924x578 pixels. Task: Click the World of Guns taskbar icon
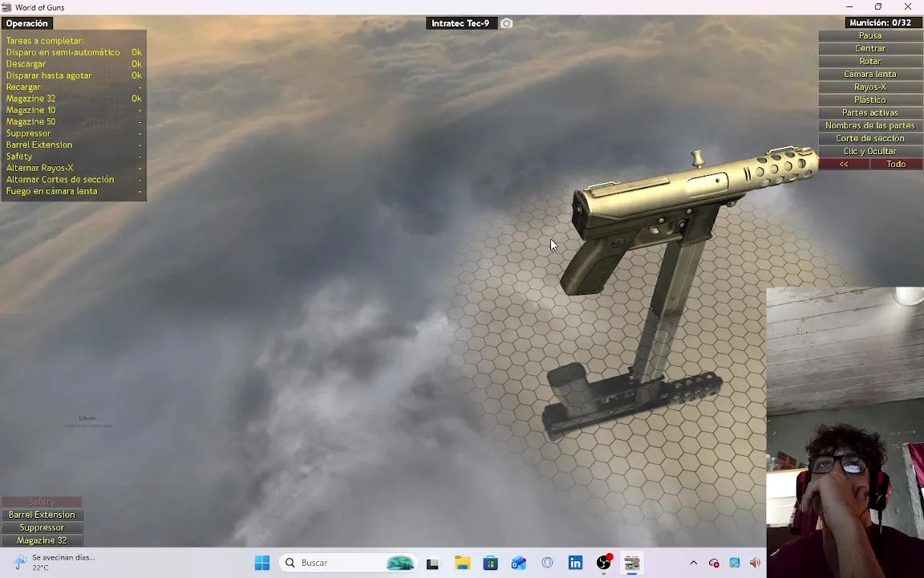(x=632, y=563)
